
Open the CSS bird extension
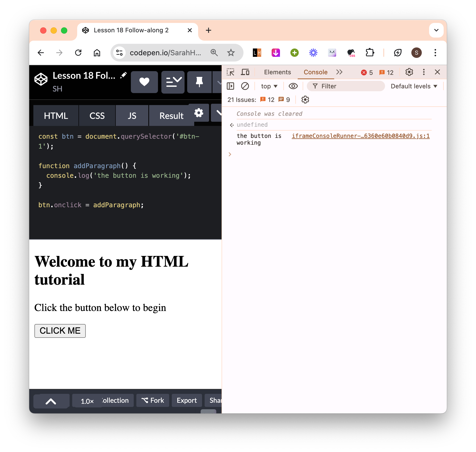tap(351, 53)
